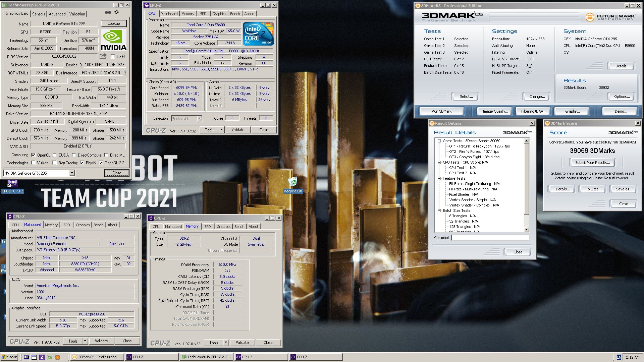Toggle the CUDA checkbox
The height and width of the screenshot is (362, 644).
click(x=55, y=155)
